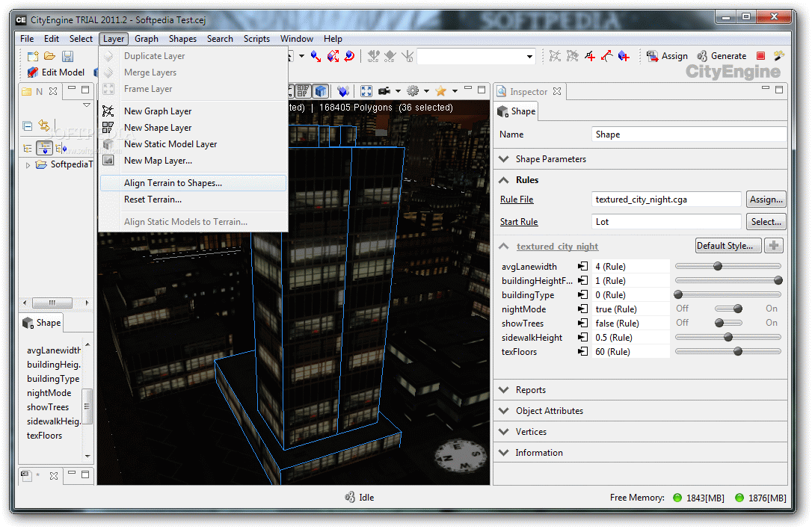Click the Generate models toolbar button
Screen dimensions: 812x529
(722, 56)
